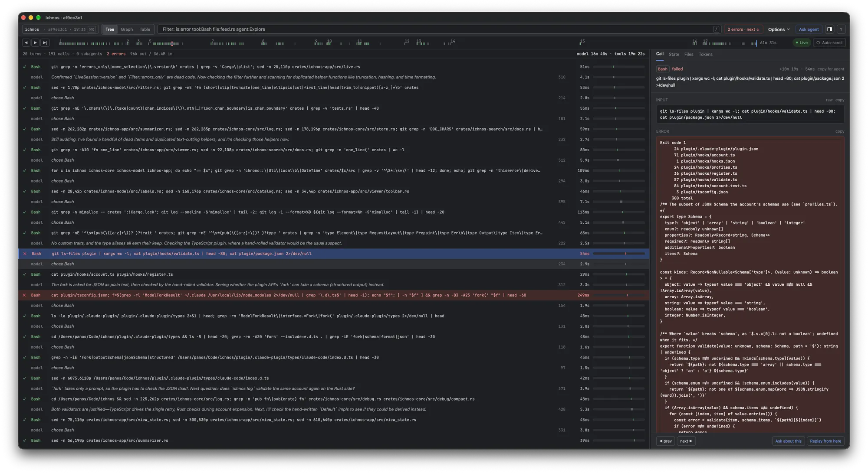Open the ichnos session switcher
Viewport: 868px width, 473px height.
60,29
